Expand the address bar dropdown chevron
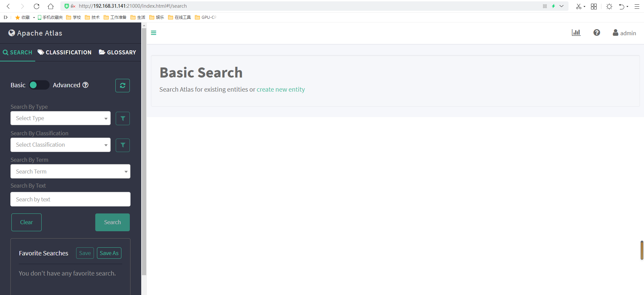 (x=561, y=6)
